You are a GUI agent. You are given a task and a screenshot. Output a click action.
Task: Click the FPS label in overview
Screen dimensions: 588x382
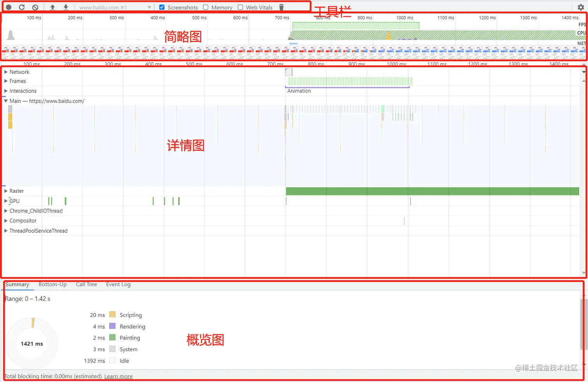point(582,24)
